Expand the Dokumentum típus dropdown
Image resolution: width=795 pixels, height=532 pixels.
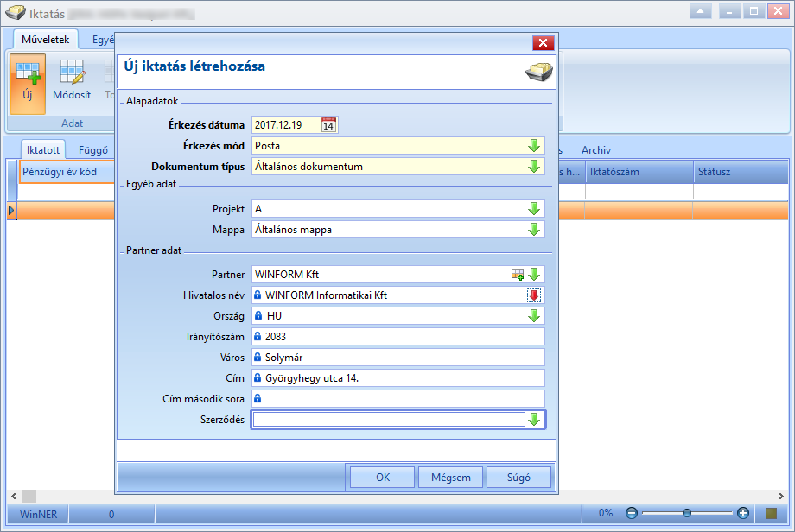(534, 167)
